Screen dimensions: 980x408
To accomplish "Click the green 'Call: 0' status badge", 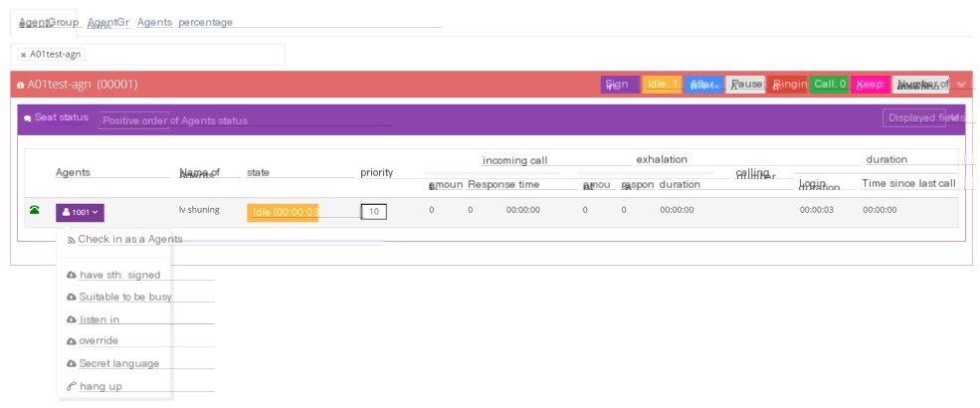I will click(x=829, y=85).
